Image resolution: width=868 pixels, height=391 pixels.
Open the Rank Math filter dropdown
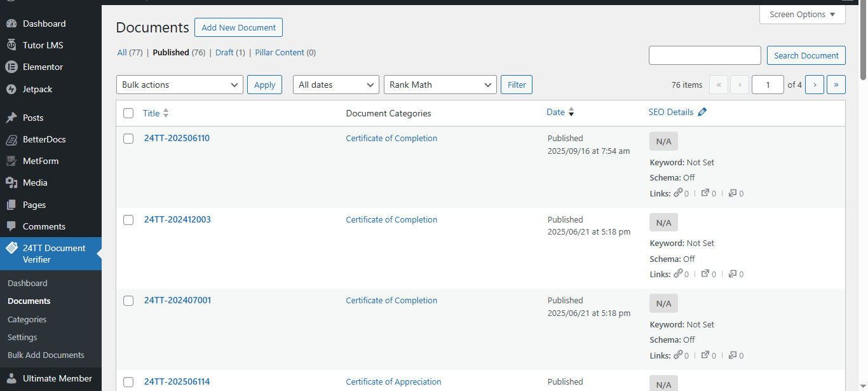pyautogui.click(x=440, y=84)
